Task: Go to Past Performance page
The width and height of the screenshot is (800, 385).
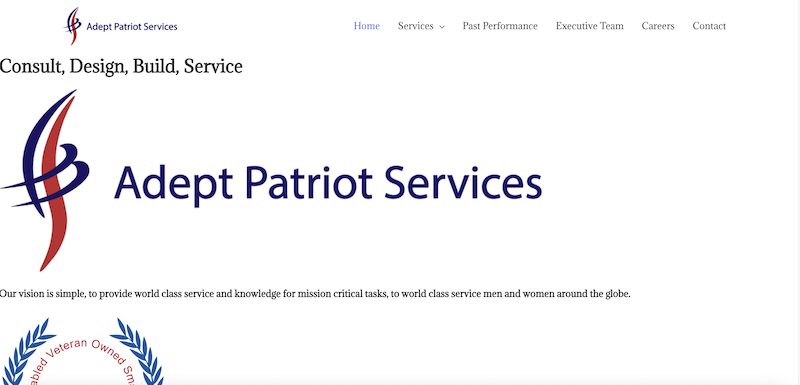Action: point(500,26)
